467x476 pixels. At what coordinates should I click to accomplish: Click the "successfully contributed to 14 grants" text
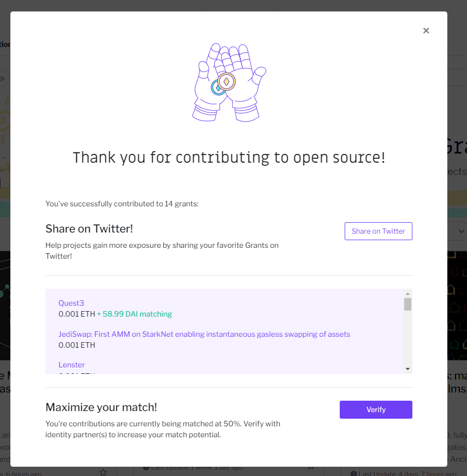point(122,204)
